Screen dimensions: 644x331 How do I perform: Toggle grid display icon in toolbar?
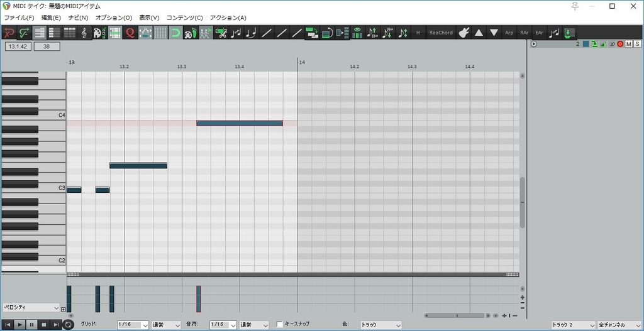pos(160,33)
